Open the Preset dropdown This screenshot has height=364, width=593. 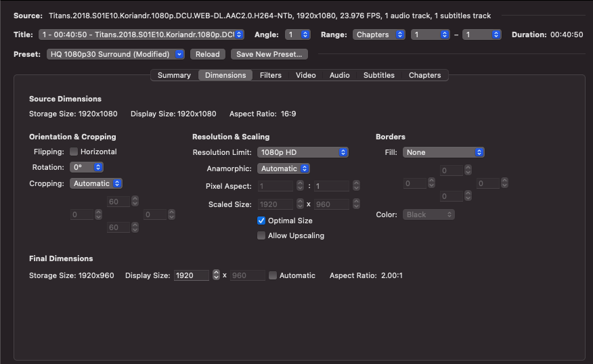(x=115, y=54)
